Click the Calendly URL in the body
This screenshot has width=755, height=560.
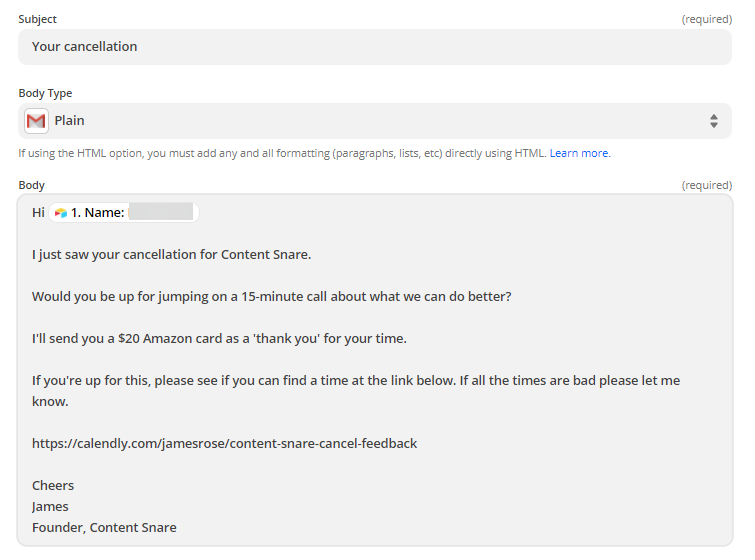224,443
